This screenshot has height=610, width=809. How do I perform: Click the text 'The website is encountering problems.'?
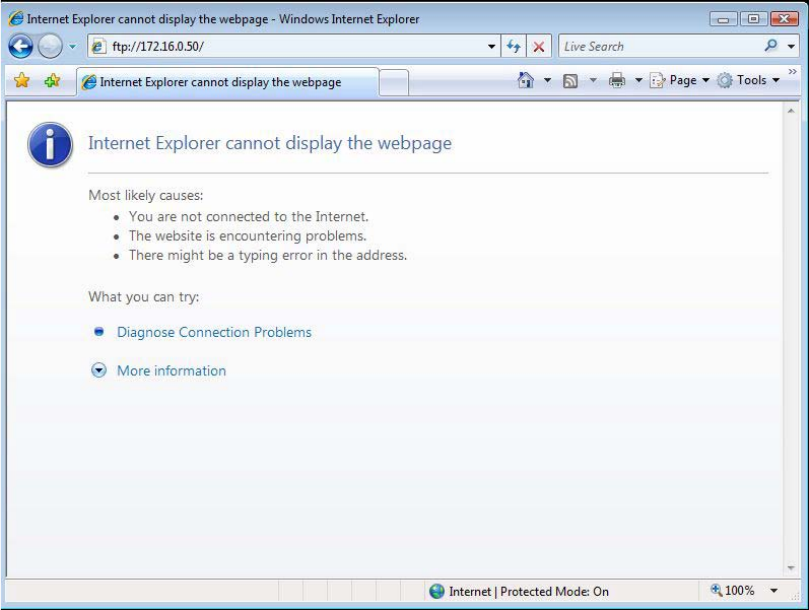tap(248, 236)
